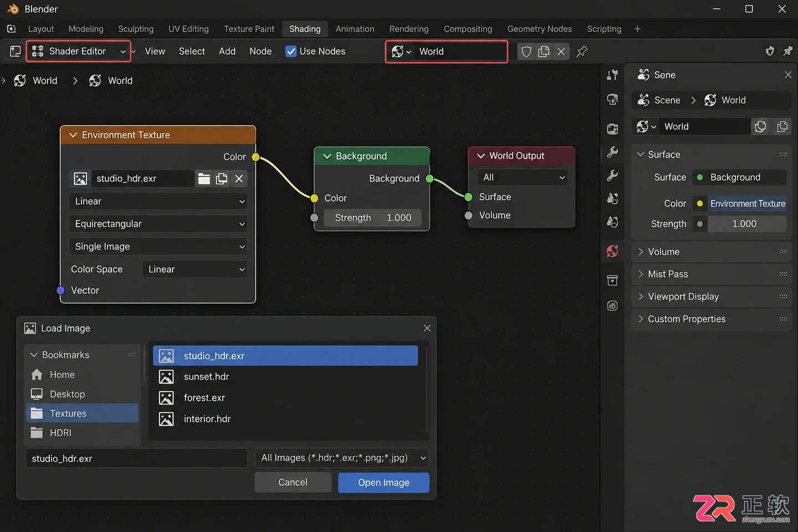This screenshot has width=798, height=532.
Task: Open the Add menu in shader header
Action: (227, 52)
